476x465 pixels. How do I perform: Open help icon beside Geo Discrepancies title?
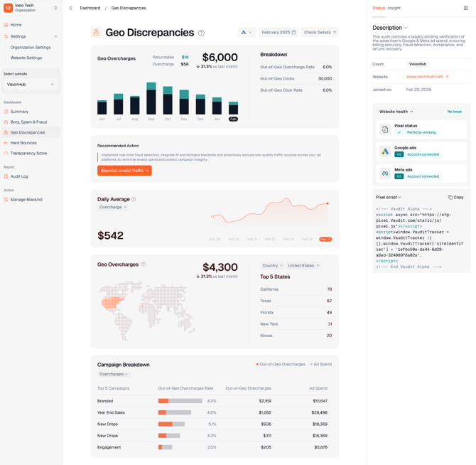tap(201, 33)
